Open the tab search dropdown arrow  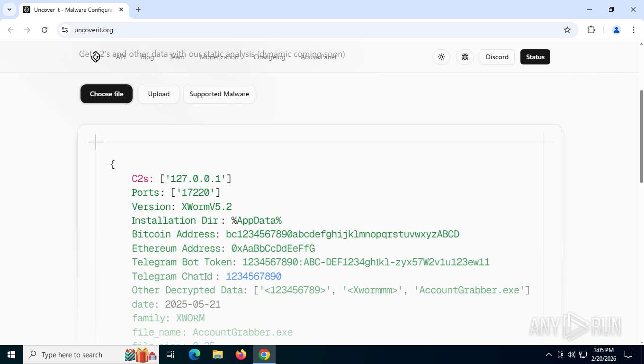pos(9,9)
